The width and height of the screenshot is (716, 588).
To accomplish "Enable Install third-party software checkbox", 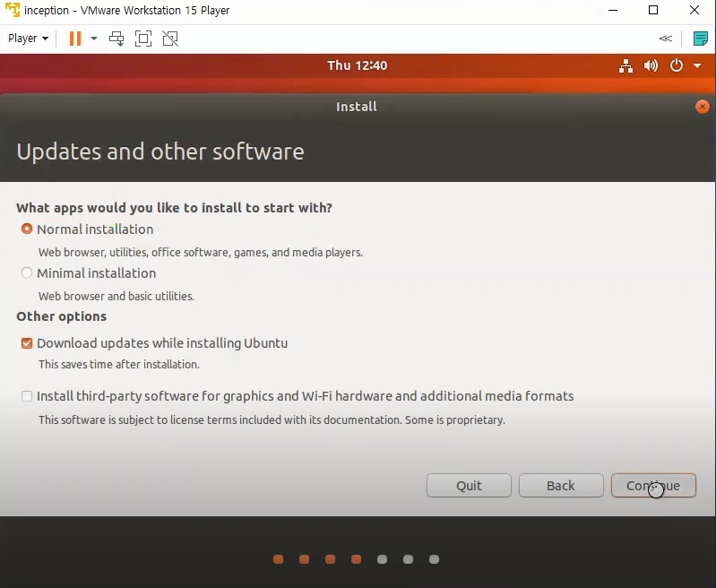I will pos(27,396).
